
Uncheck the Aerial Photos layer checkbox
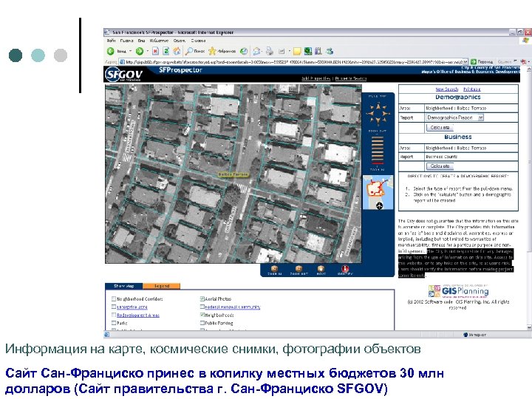point(202,299)
